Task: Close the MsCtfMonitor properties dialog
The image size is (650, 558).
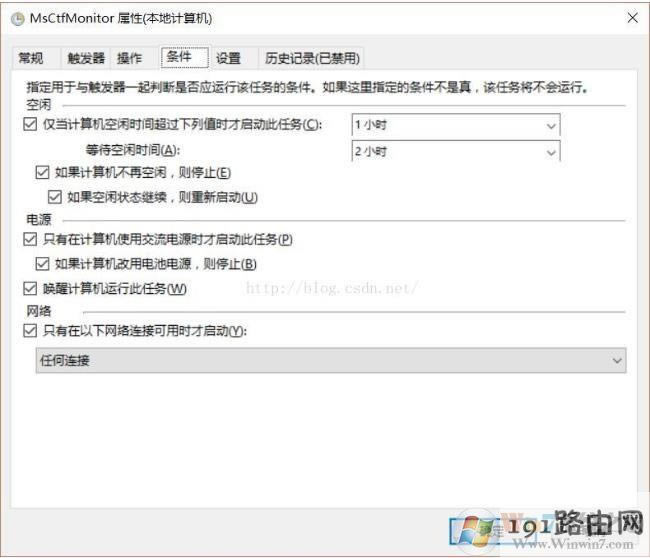Action: [632, 18]
